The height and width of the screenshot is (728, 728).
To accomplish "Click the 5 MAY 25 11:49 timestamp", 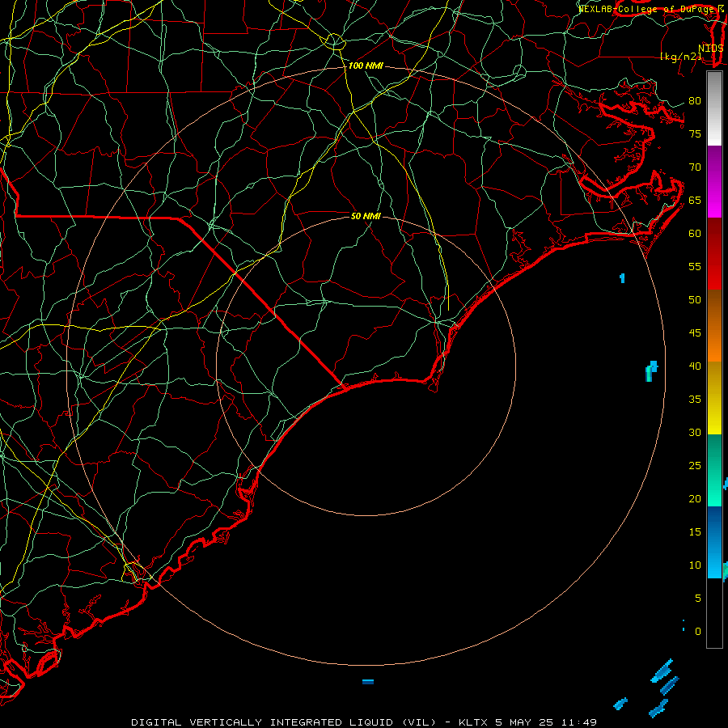I will pos(545,722).
